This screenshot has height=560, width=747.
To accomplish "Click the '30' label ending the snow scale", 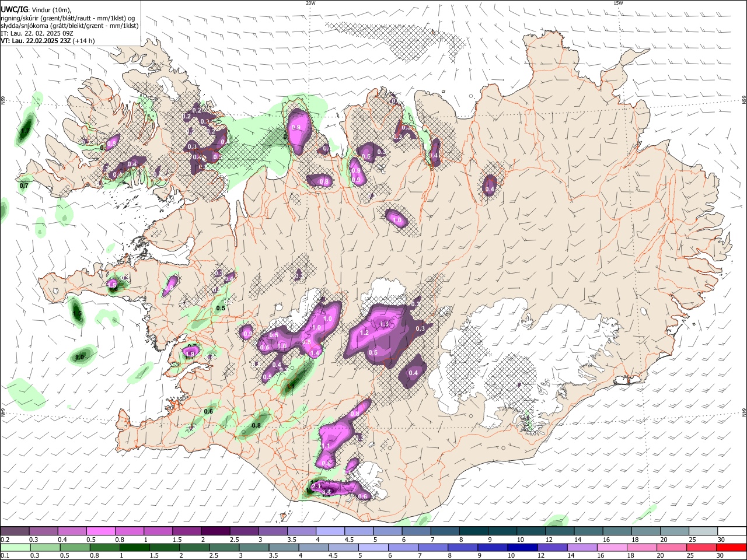I will 721,540.
